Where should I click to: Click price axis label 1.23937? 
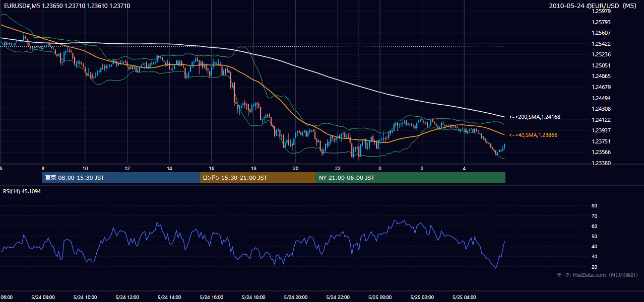click(x=601, y=130)
